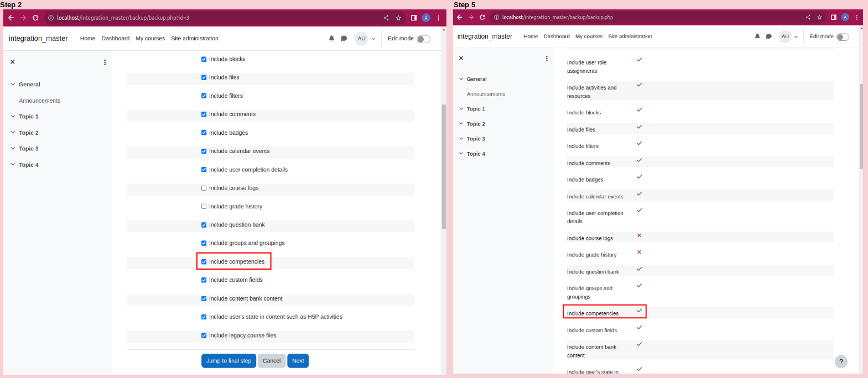The height and width of the screenshot is (378, 868).
Task: Toggle Include competencies checkbox
Action: click(204, 262)
